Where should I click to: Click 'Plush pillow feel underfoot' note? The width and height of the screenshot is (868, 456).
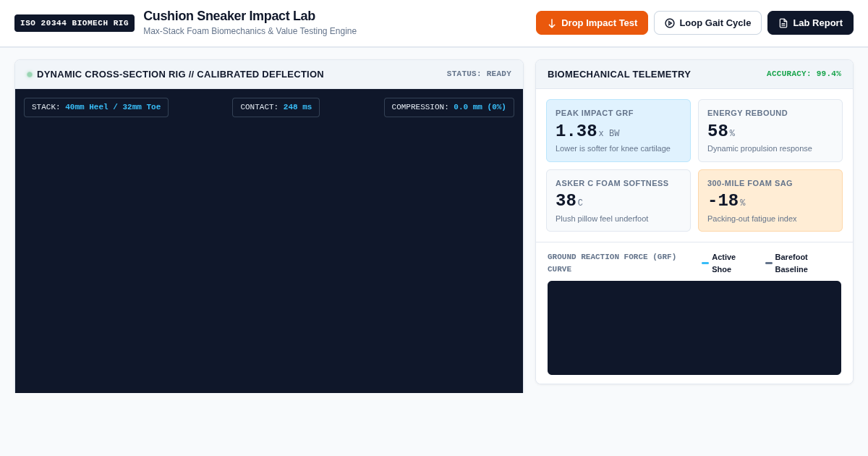click(602, 219)
